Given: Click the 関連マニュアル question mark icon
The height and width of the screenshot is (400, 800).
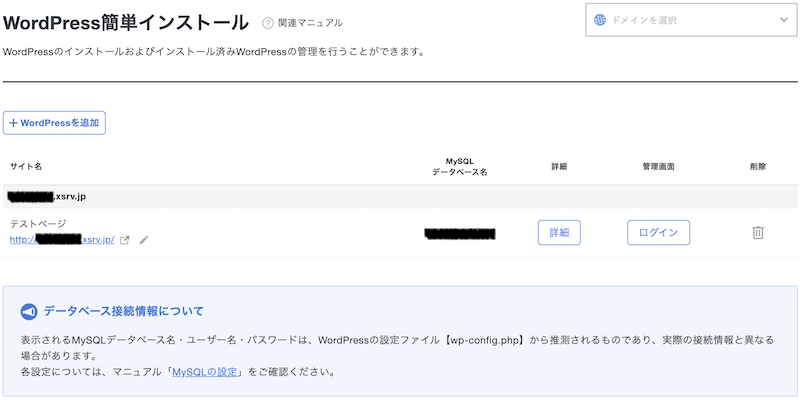Looking at the screenshot, I should (268, 23).
